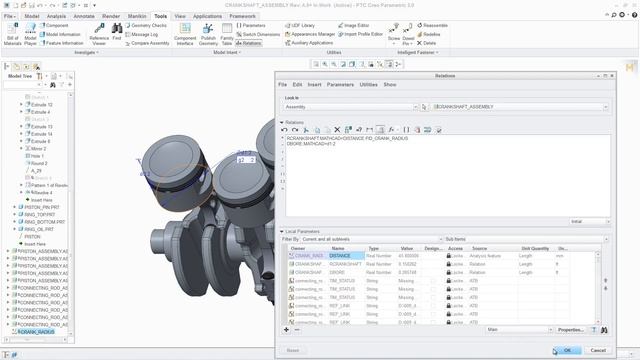Click Properties button
Screen dimensions: 640x360
coord(571,330)
